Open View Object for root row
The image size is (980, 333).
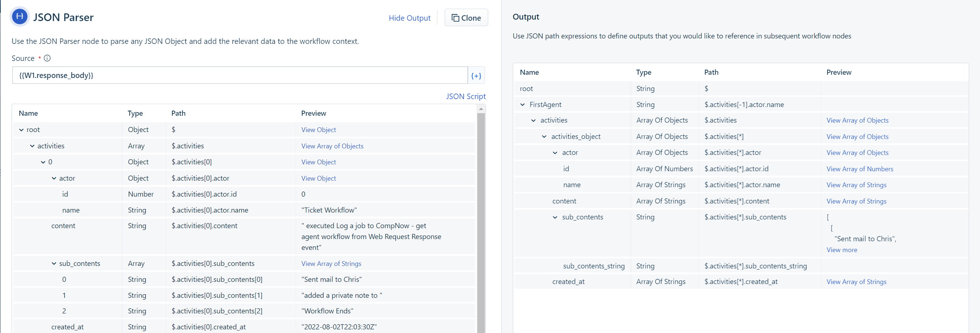(318, 130)
